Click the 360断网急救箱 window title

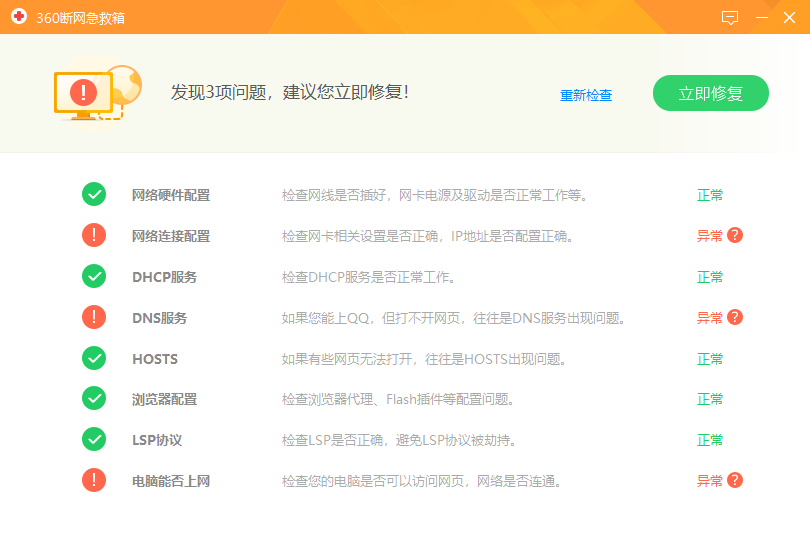[80, 18]
